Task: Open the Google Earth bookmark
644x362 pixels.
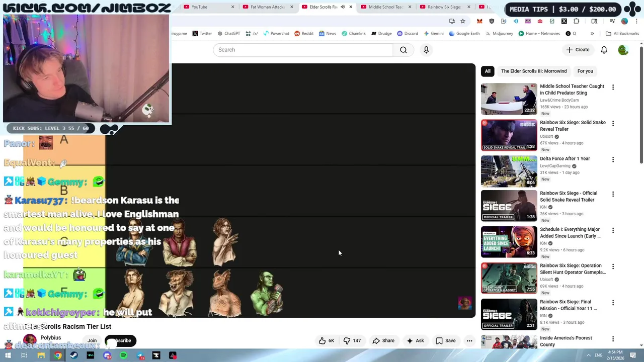Action: coord(464,34)
